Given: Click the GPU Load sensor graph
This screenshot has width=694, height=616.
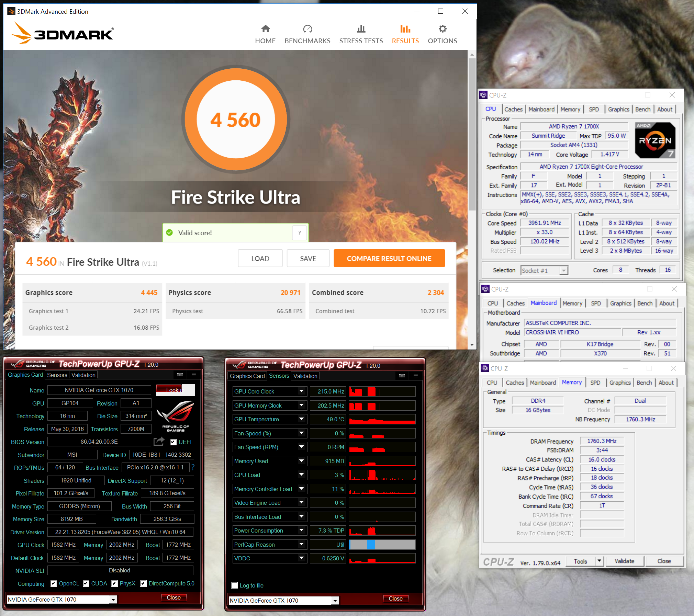Looking at the screenshot, I should pos(382,475).
